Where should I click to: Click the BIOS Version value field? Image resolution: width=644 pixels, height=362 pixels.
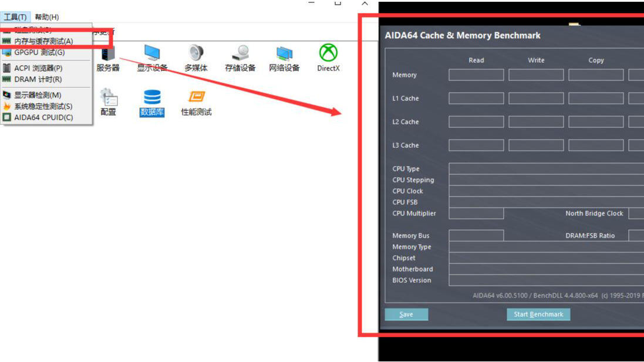coord(546,280)
